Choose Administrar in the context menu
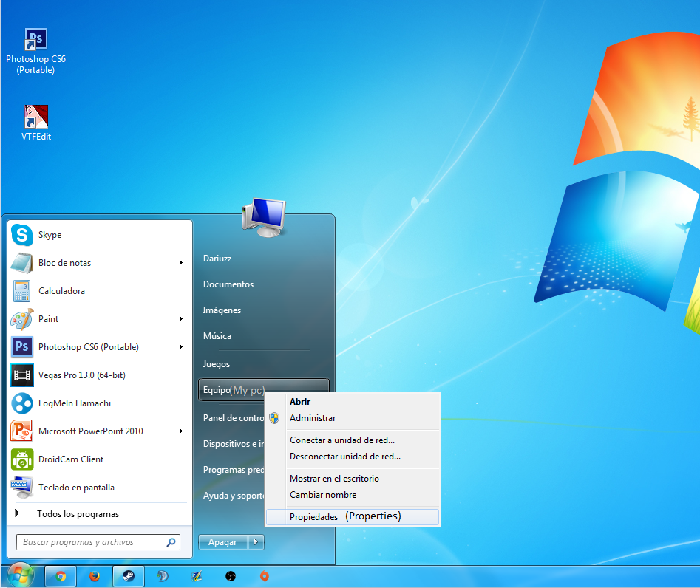Image resolution: width=700 pixels, height=588 pixels. click(x=353, y=418)
